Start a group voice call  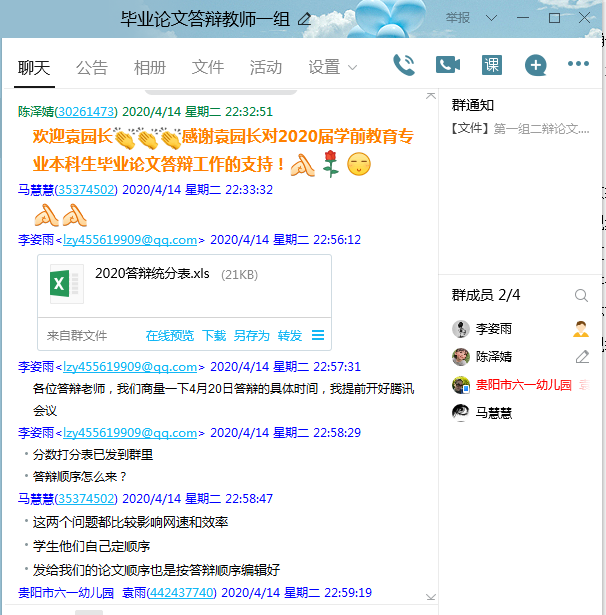coord(404,66)
